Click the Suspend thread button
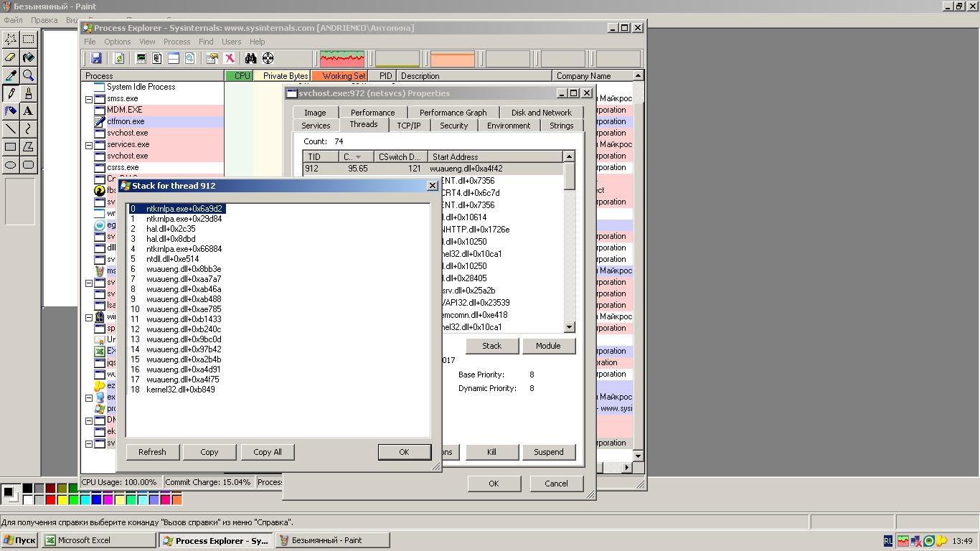The image size is (980, 551). [x=548, y=452]
